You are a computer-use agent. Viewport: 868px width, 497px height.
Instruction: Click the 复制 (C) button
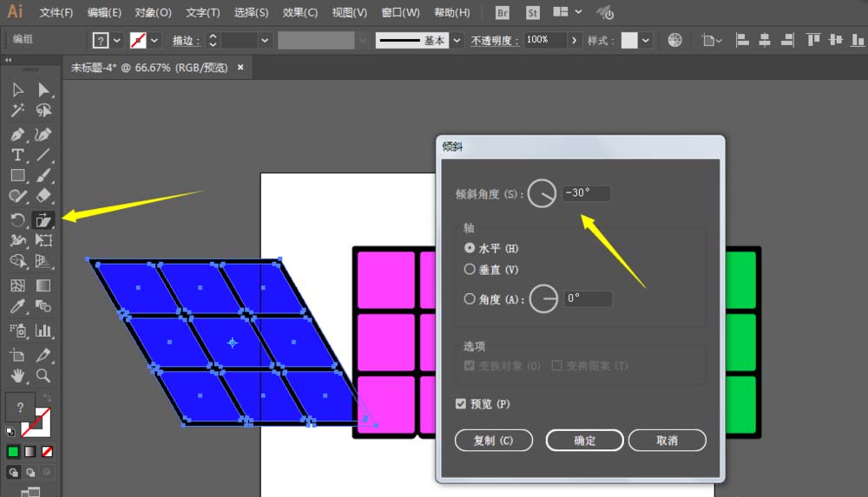[493, 441]
